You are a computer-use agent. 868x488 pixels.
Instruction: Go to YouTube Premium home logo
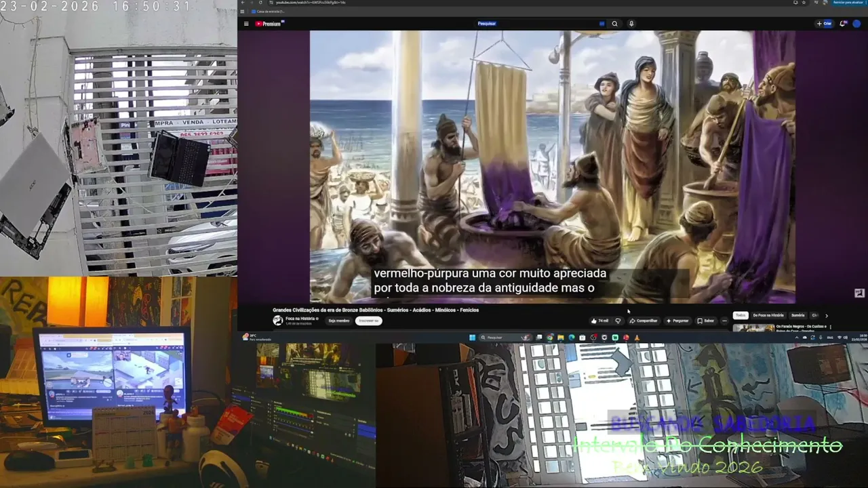[x=269, y=24]
